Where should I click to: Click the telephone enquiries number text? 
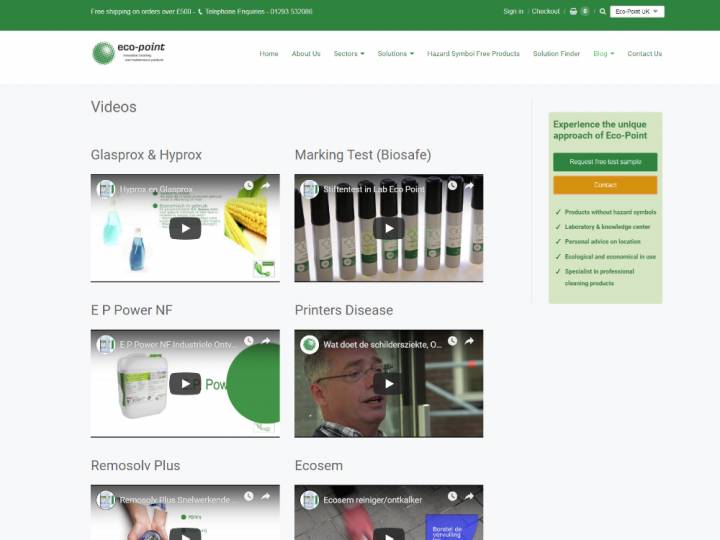coord(259,11)
